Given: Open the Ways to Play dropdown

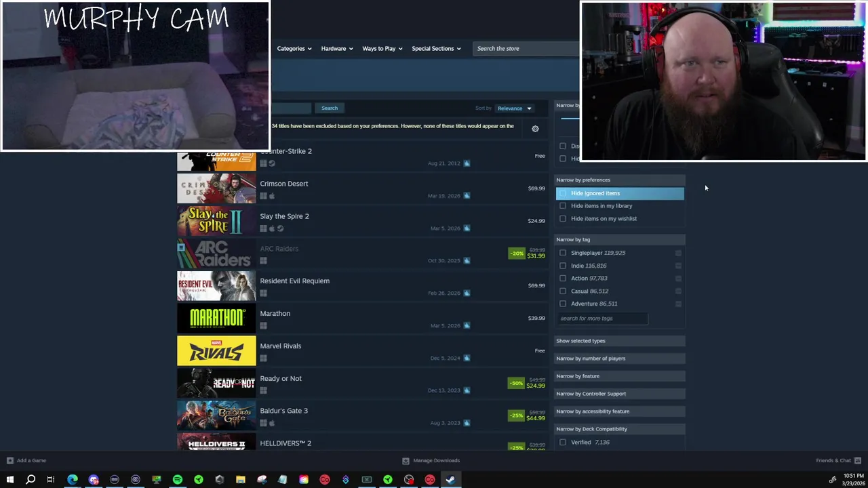Looking at the screenshot, I should pos(382,48).
